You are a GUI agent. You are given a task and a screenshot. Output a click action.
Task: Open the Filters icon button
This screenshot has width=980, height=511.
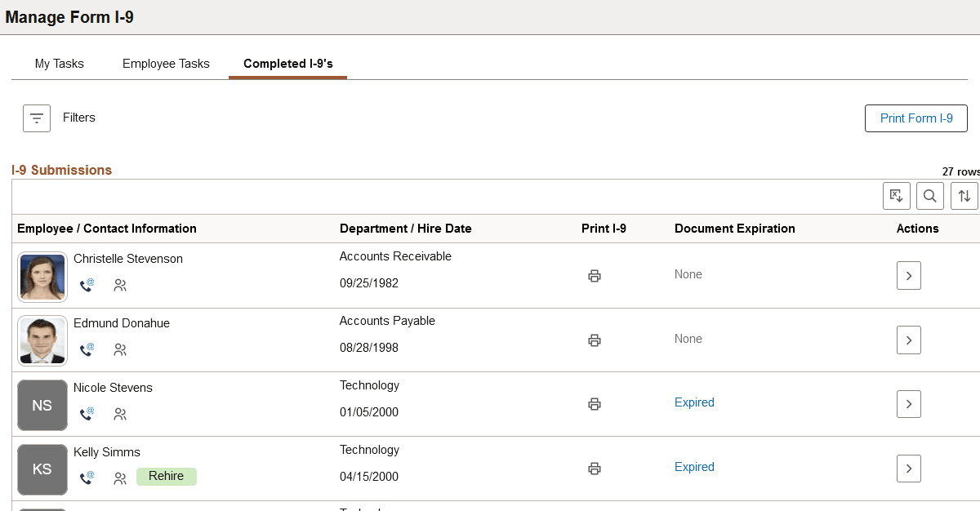pyautogui.click(x=37, y=118)
